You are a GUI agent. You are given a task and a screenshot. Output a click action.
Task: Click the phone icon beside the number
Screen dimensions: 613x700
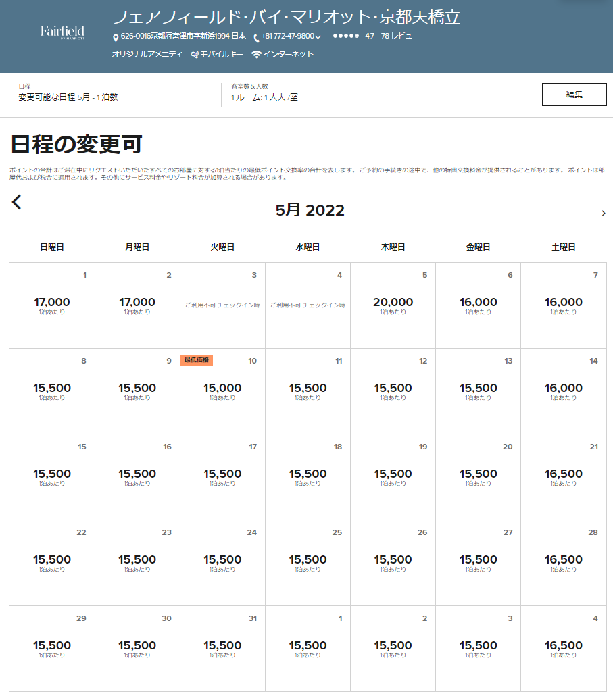coord(257,38)
